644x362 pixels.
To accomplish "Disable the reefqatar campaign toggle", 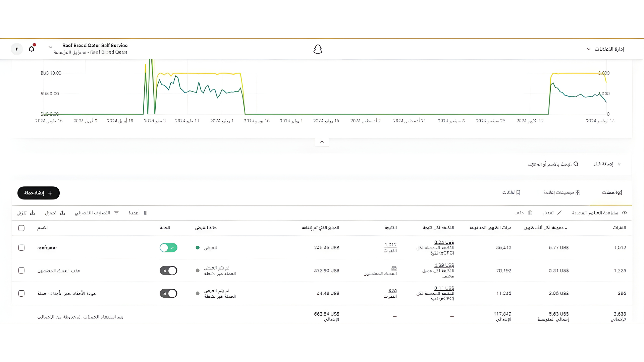I will click(x=168, y=248).
